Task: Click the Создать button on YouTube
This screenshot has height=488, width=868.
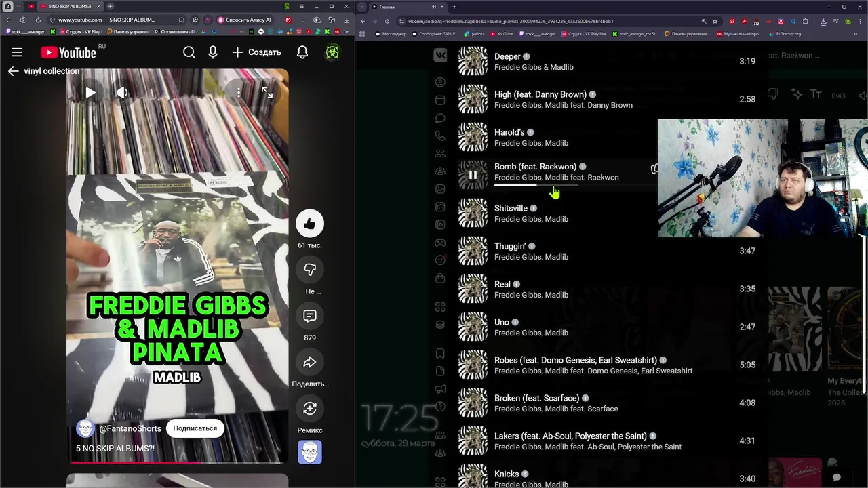Action: point(256,52)
